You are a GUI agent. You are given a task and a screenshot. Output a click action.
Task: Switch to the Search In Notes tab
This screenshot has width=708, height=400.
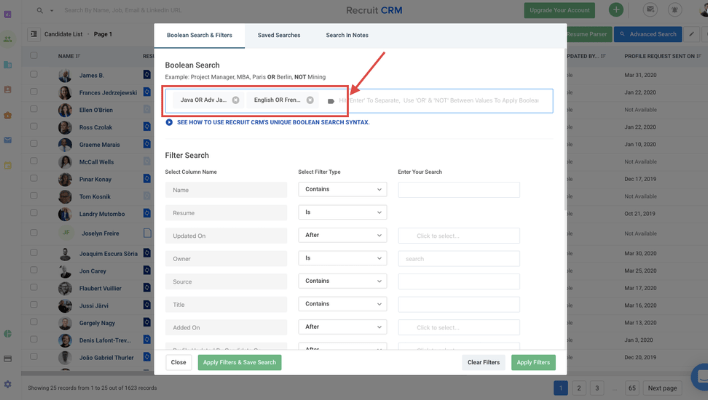pyautogui.click(x=347, y=35)
